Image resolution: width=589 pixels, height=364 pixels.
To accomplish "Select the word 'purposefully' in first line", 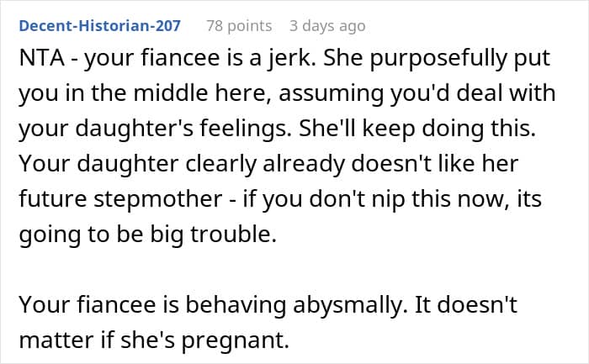I will click(x=438, y=58).
